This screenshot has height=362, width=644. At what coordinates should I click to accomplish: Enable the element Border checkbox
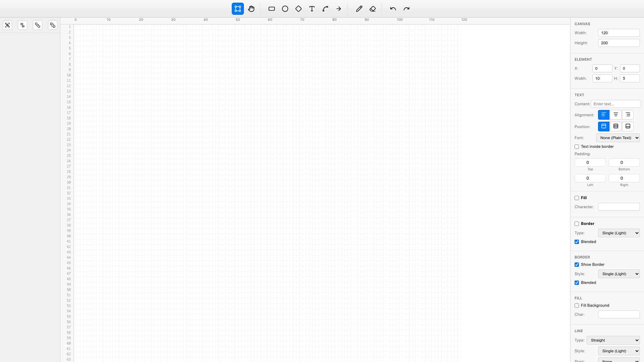pos(577,224)
